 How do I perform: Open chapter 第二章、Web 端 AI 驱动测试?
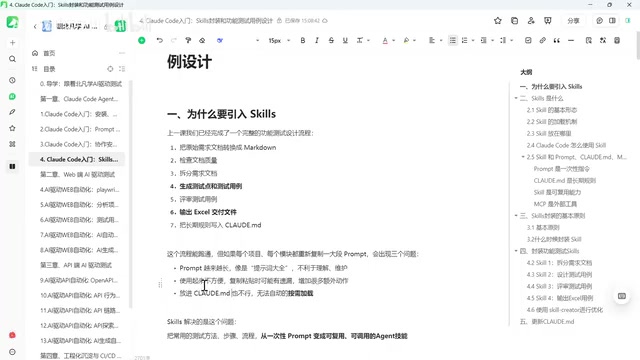tap(77, 174)
